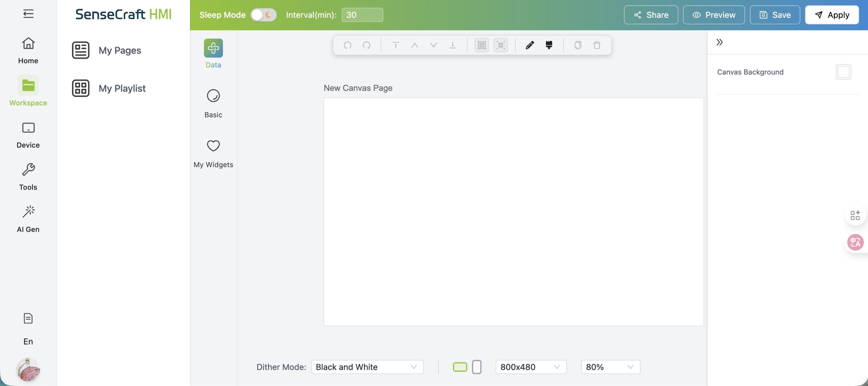Viewport: 868px width, 386px height.
Task: Open AI Gen from the sidebar
Action: 28,219
